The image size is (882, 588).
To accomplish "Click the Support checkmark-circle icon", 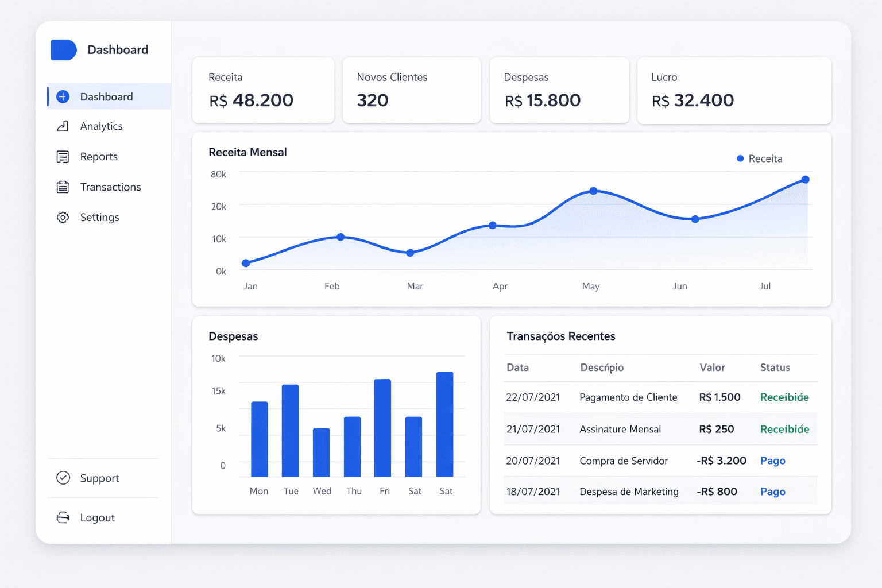I will [x=63, y=478].
